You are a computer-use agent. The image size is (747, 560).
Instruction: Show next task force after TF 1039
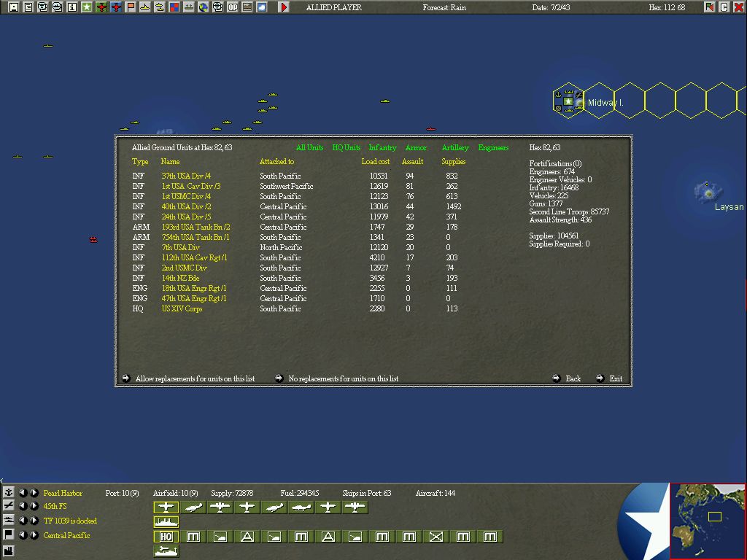point(34,520)
